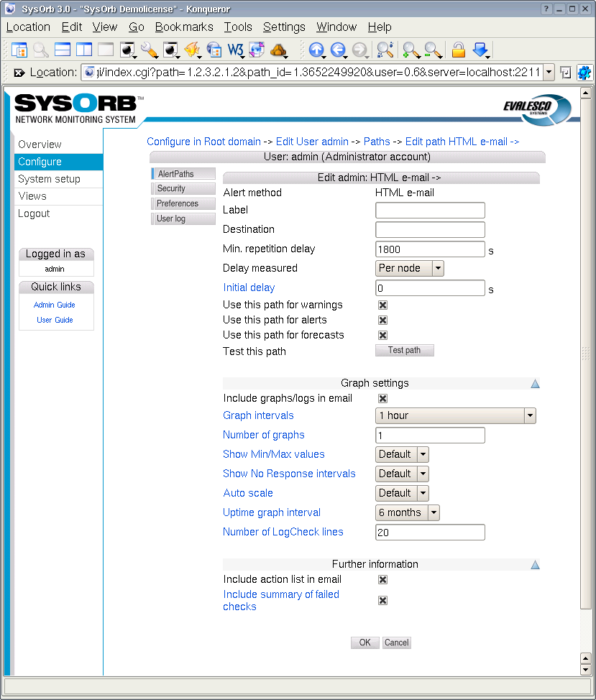The width and height of the screenshot is (596, 700).
Task: Click the Go button beside location bar
Action: click(565, 73)
